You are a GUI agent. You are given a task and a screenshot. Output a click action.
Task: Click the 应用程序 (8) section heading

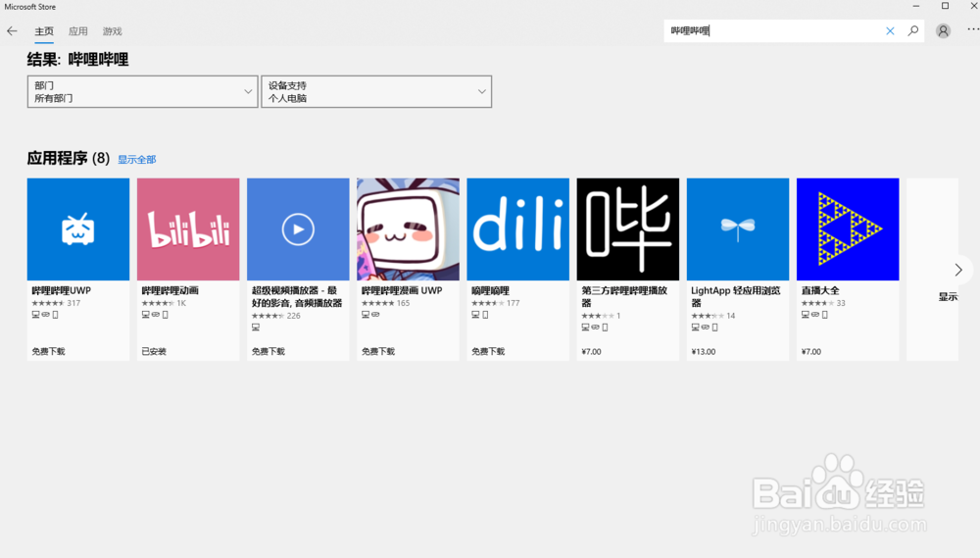69,158
